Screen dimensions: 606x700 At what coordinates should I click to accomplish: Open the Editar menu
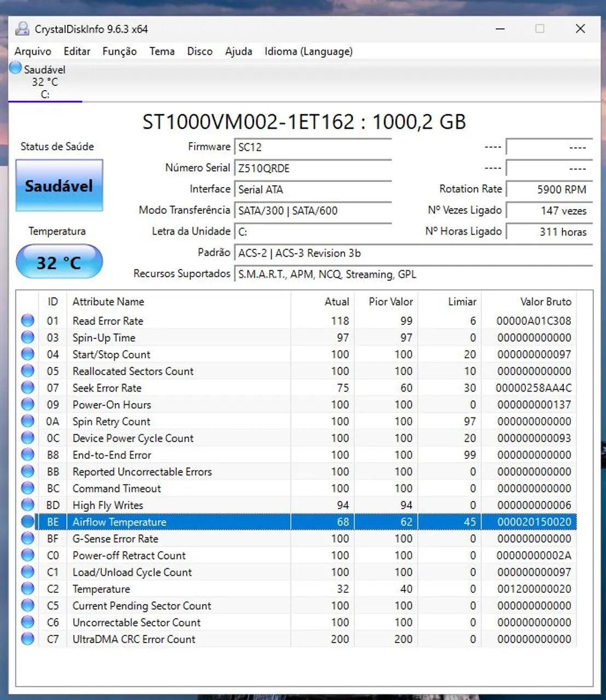pyautogui.click(x=77, y=51)
